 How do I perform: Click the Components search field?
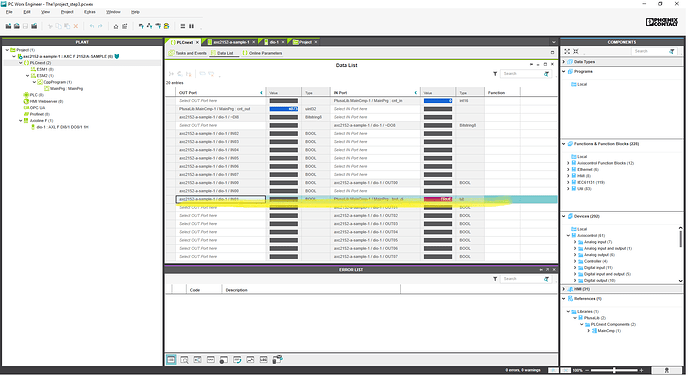click(x=650, y=52)
